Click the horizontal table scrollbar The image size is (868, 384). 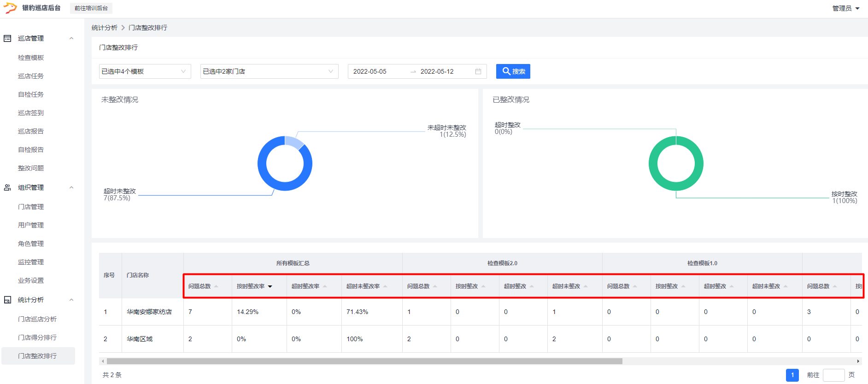(x=364, y=361)
